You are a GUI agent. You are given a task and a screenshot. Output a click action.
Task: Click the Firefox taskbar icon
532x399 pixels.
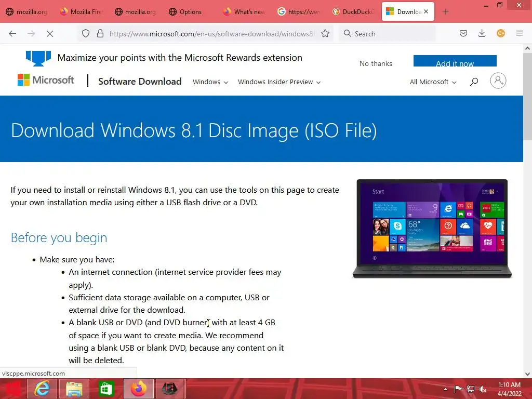pyautogui.click(x=138, y=389)
